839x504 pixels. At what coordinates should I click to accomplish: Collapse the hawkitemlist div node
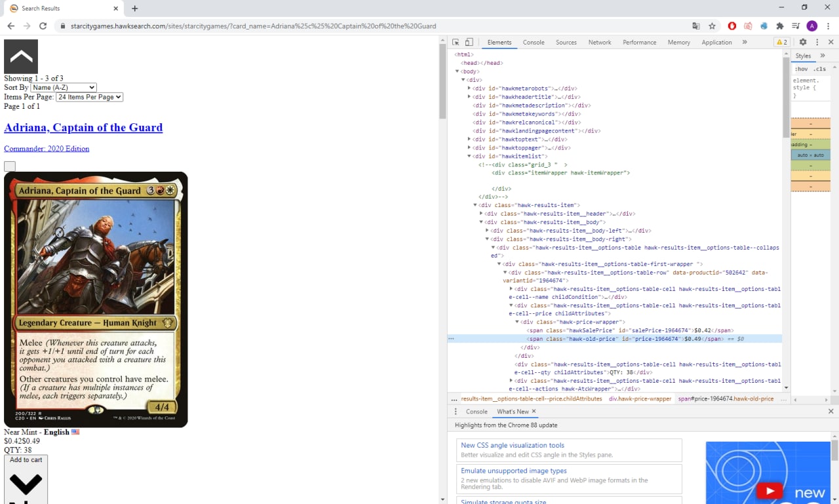point(469,156)
